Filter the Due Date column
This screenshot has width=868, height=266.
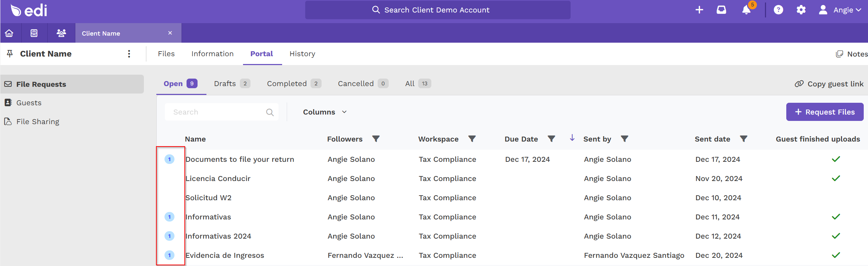tap(551, 139)
